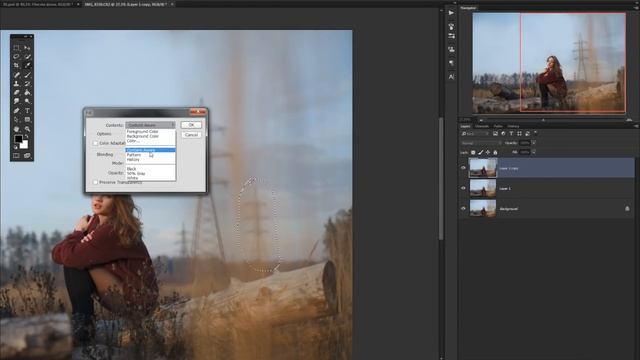The width and height of the screenshot is (640, 360).
Task: Select the History Brush tool
Action: coord(27,83)
